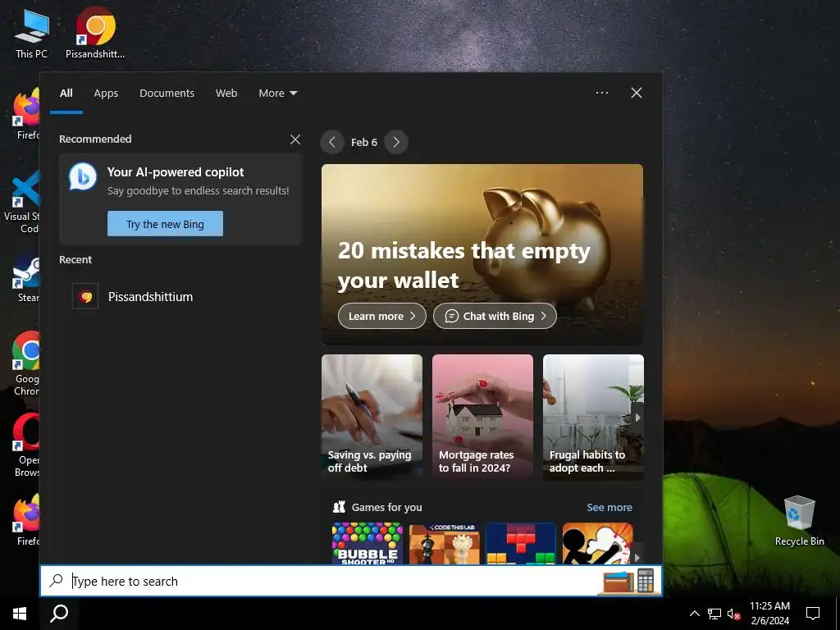Go to next day arrow
The image size is (840, 630).
pyautogui.click(x=396, y=142)
